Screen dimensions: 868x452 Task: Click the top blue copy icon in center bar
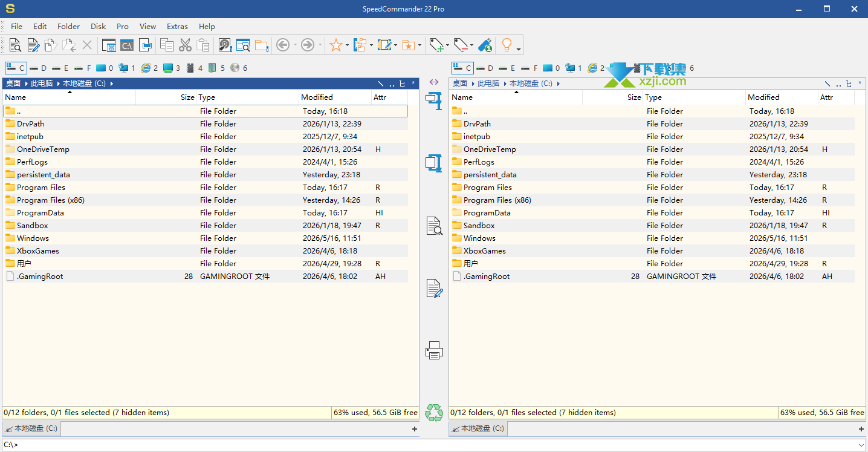434,100
